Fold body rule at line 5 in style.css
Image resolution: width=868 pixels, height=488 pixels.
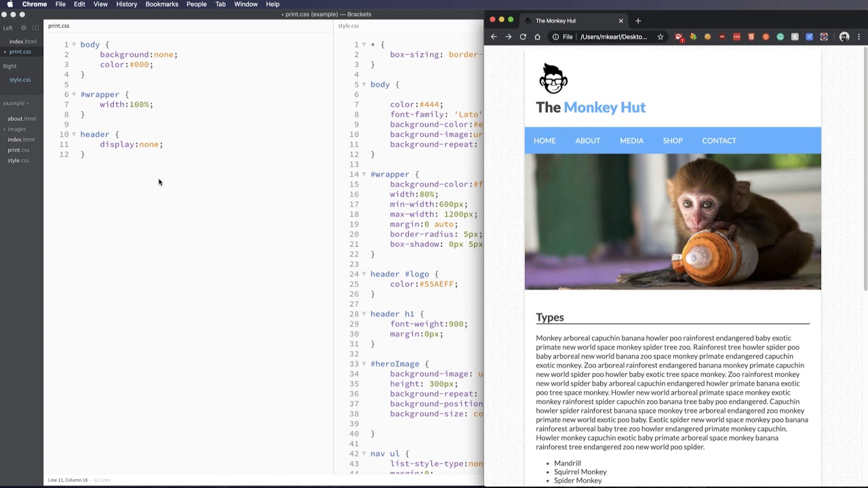click(x=364, y=85)
